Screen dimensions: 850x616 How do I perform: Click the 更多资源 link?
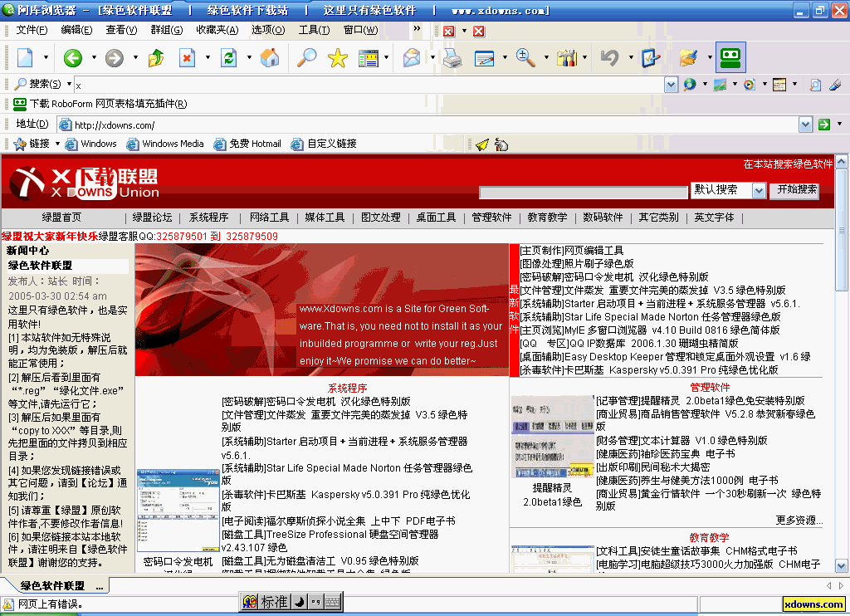coord(799,521)
